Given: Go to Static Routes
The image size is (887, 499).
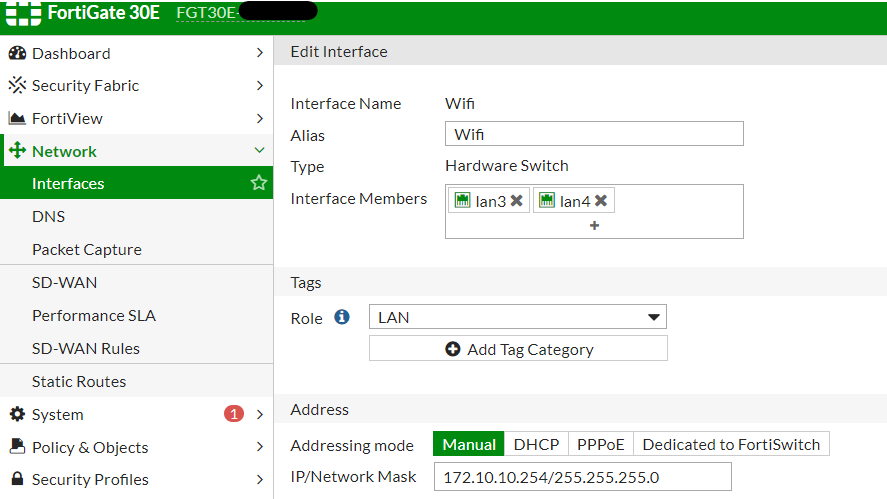Looking at the screenshot, I should [79, 381].
